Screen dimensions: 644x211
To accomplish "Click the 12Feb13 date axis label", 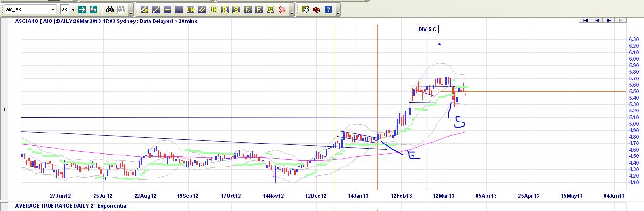I will click(401, 196).
